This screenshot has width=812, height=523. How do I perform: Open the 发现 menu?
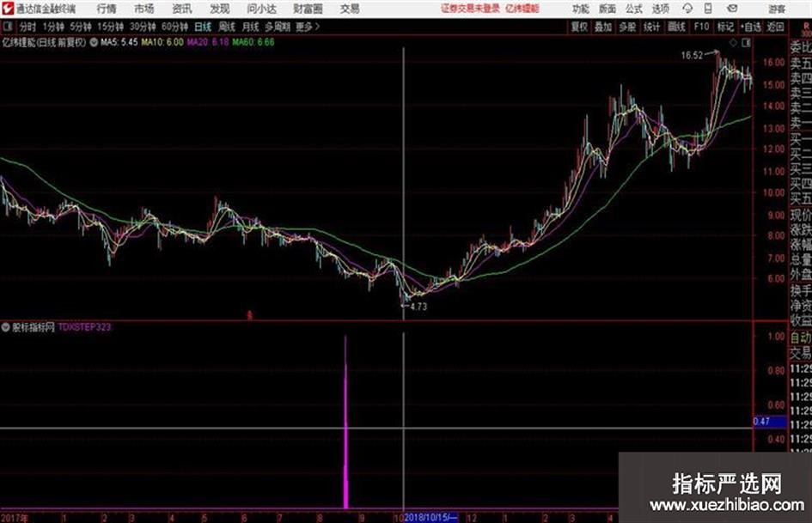[220, 9]
